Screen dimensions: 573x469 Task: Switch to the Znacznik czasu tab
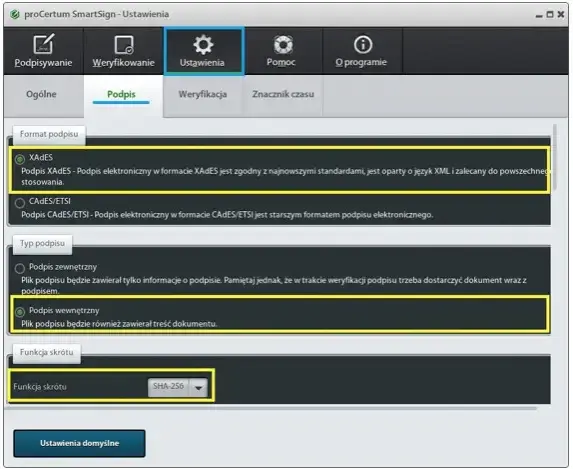(283, 94)
